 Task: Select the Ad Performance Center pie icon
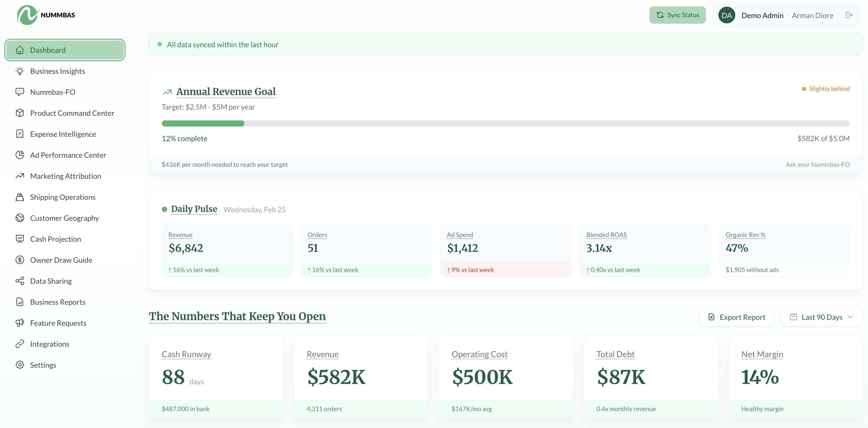[20, 155]
